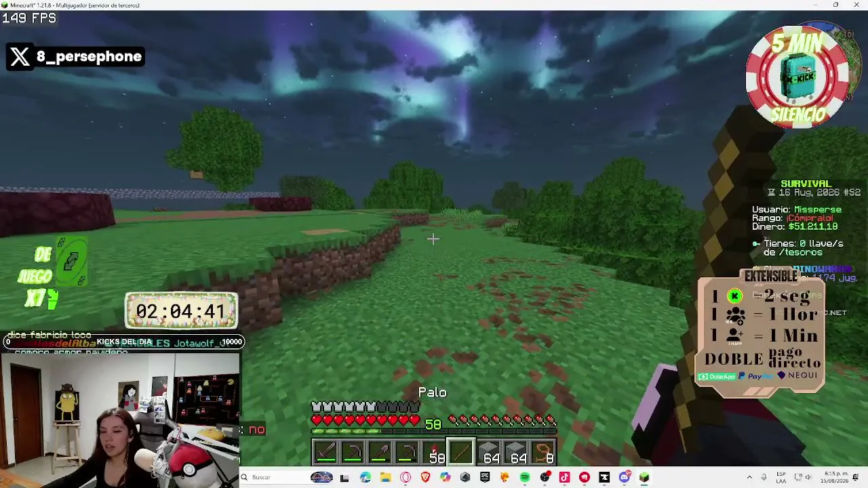Viewport: 868px width, 488px height.
Task: Select the lead item with count 8
Action: coord(542,452)
